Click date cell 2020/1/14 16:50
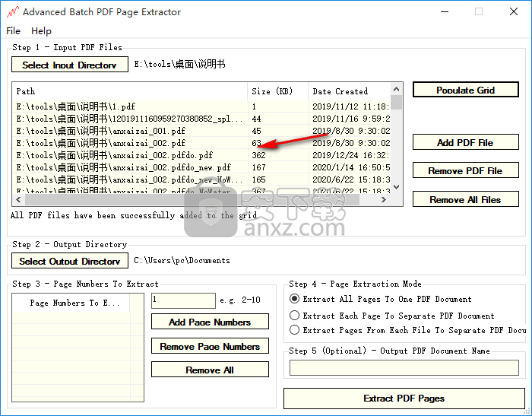Screen dimensions: 532x416 [351, 167]
